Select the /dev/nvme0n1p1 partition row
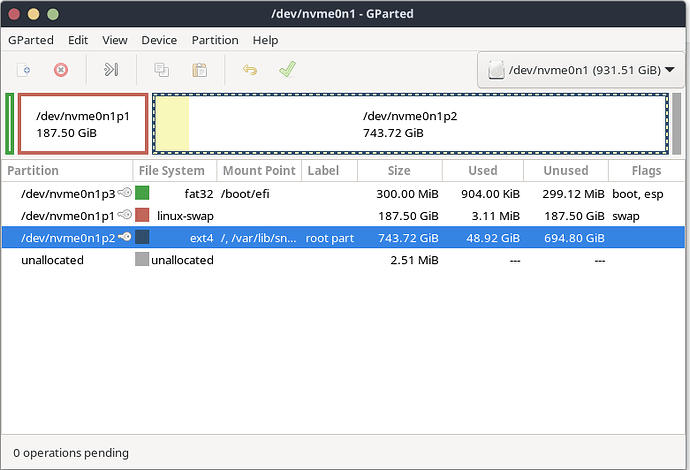The height and width of the screenshot is (470, 690). [x=343, y=216]
